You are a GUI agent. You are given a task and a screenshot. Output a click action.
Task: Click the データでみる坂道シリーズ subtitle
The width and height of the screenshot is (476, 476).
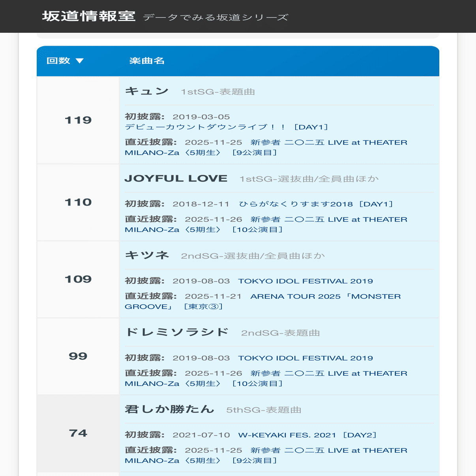216,17
